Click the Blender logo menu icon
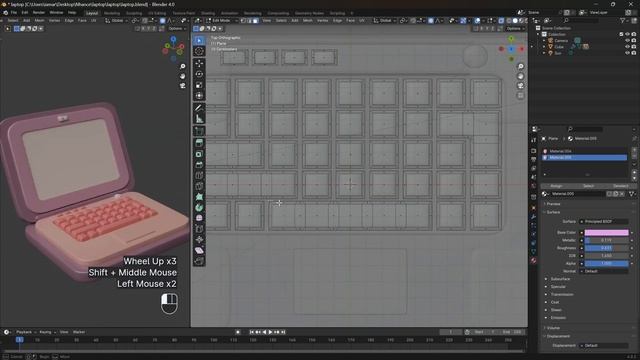The width and height of the screenshot is (640, 360). point(5,13)
